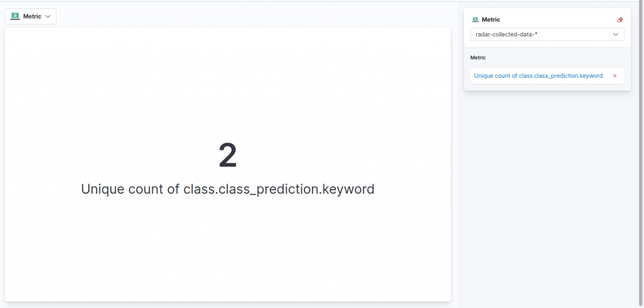
Task: Clear the layer with the red eraser icon
Action: [x=619, y=19]
